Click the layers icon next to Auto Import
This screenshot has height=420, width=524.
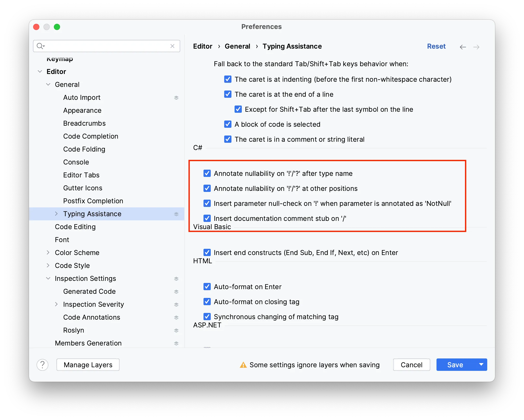176,97
